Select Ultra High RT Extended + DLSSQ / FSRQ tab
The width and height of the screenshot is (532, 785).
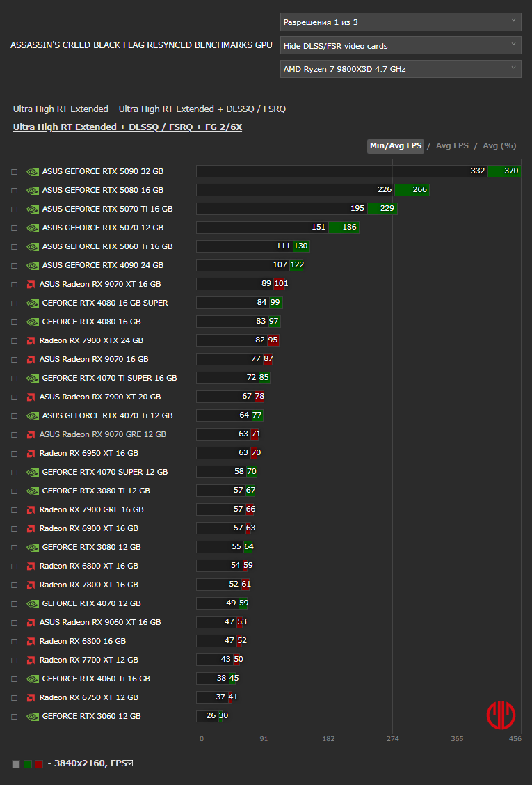pyautogui.click(x=202, y=109)
